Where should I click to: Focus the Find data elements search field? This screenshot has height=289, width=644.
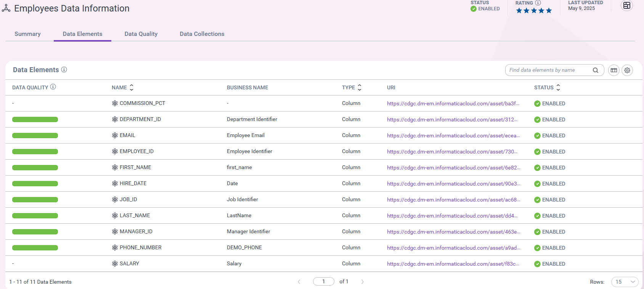pyautogui.click(x=549, y=70)
